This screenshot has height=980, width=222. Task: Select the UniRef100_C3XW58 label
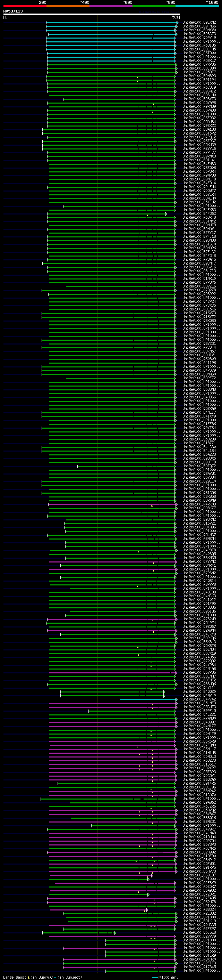click(x=199, y=496)
